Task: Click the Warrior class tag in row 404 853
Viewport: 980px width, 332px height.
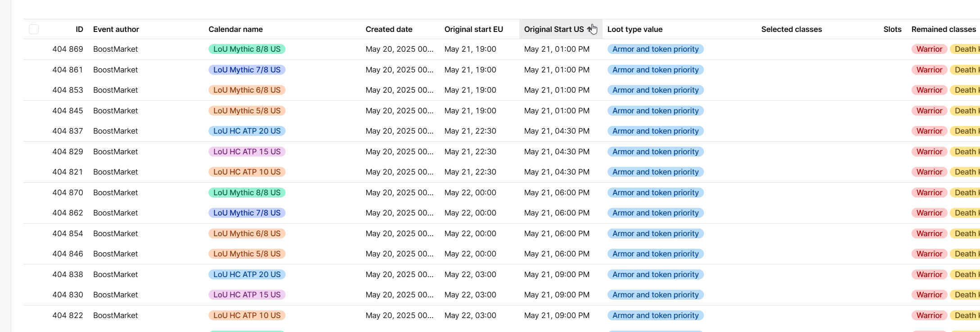Action: [x=929, y=90]
